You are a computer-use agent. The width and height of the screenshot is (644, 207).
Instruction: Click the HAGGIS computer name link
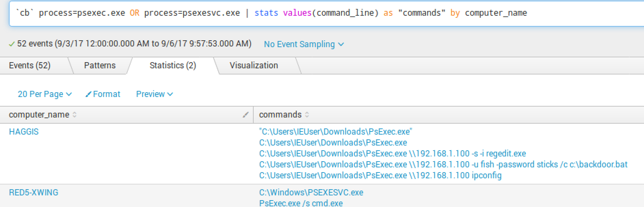24,132
